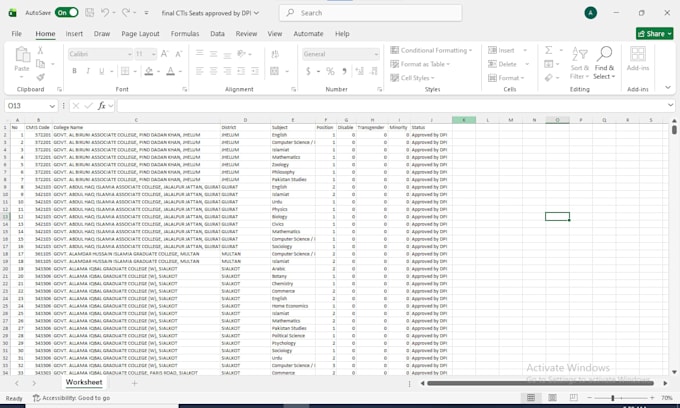
Task: Click the Increase Font Size icon
Action: (164, 54)
